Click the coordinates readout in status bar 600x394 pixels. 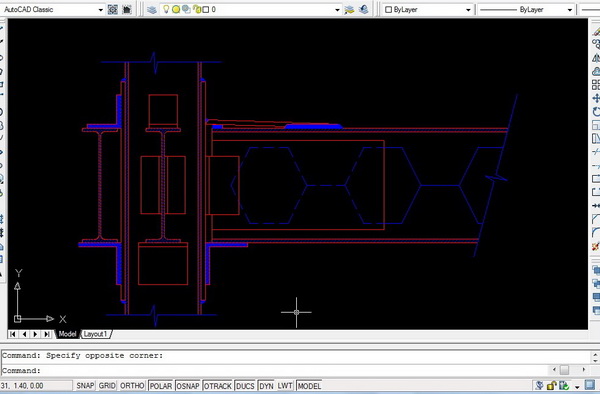pos(35,386)
